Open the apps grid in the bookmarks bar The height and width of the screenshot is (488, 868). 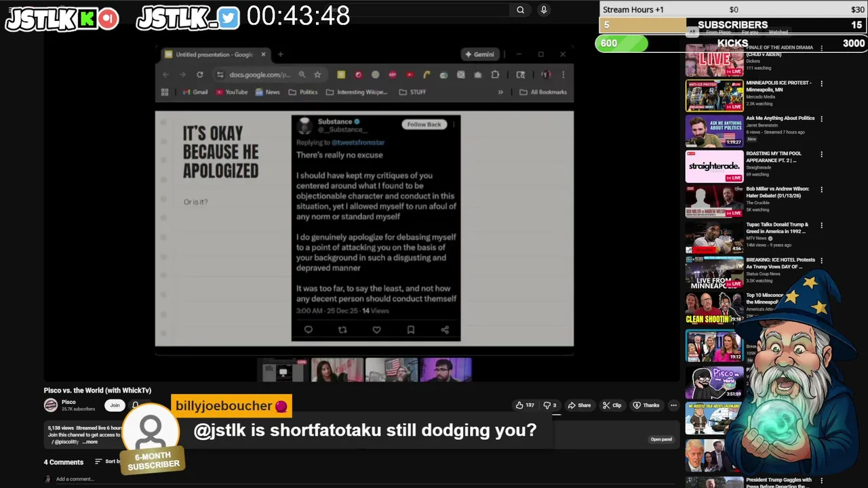click(165, 92)
